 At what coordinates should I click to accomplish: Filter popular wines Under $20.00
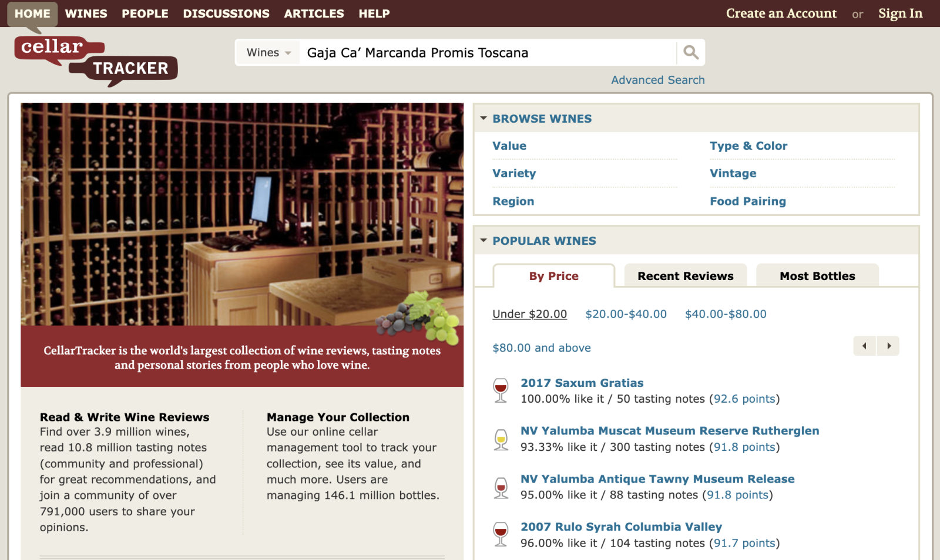(530, 314)
